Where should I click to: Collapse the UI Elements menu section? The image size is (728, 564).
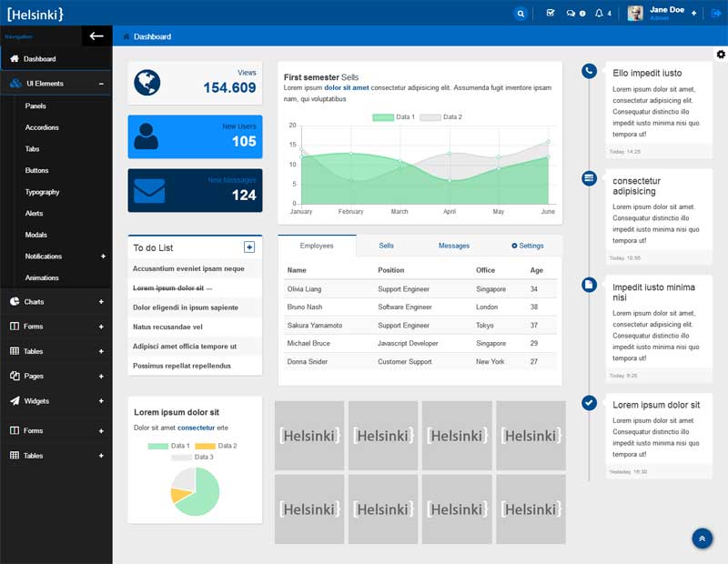[101, 84]
